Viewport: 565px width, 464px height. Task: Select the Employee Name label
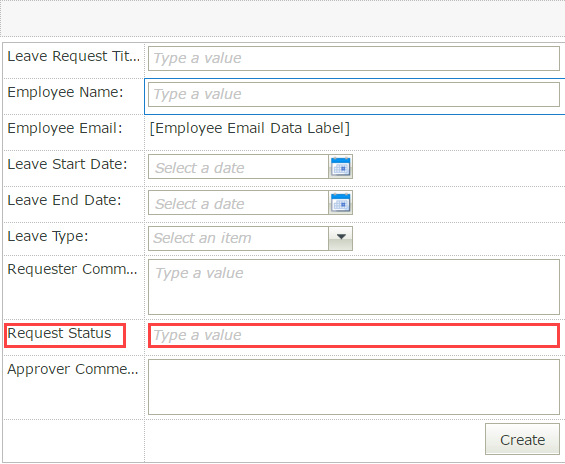tap(65, 92)
